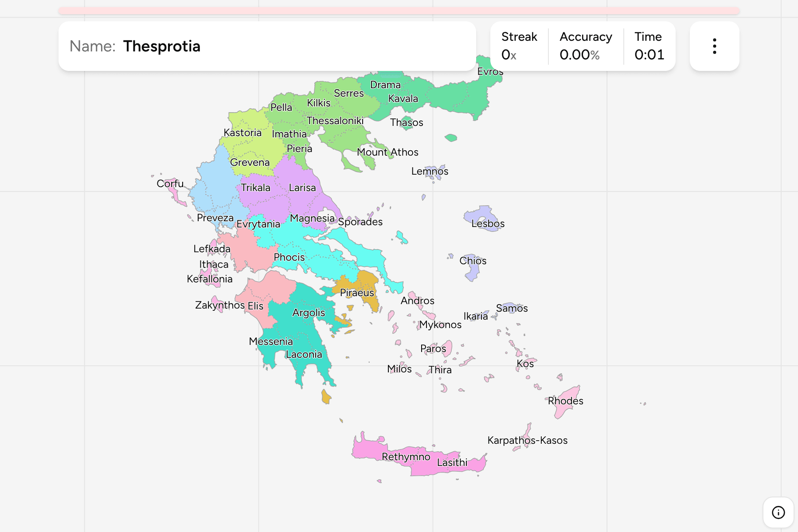Image resolution: width=798 pixels, height=532 pixels.
Task: Select the Sporades label
Action: [360, 222]
